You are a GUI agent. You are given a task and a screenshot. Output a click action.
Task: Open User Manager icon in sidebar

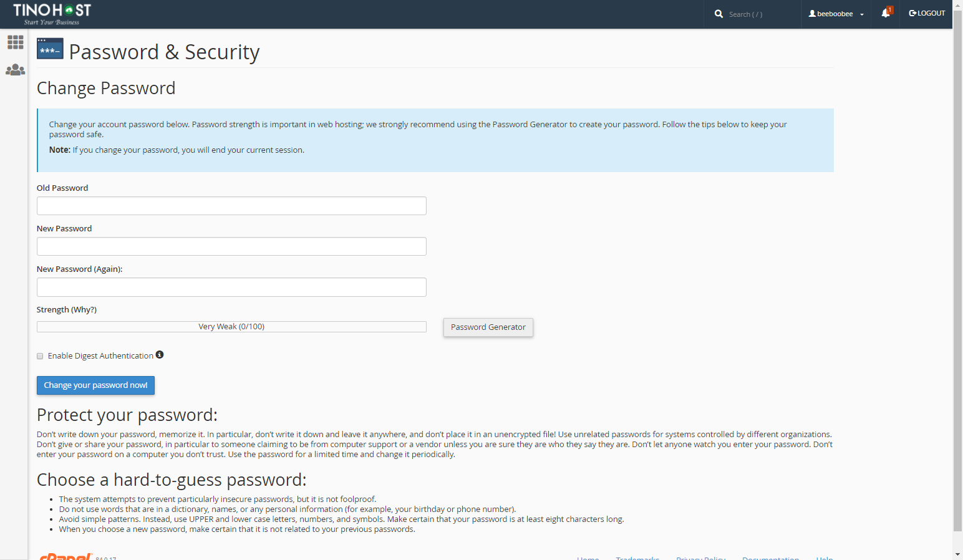coord(16,70)
